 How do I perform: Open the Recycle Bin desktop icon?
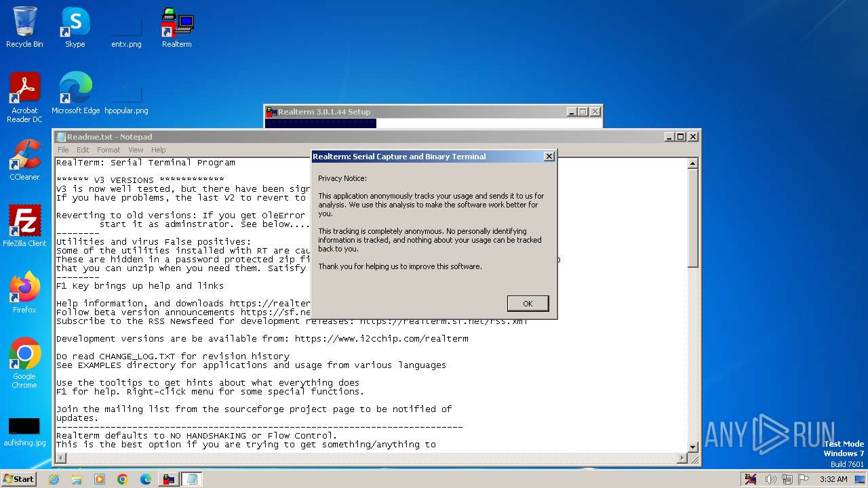(x=24, y=27)
